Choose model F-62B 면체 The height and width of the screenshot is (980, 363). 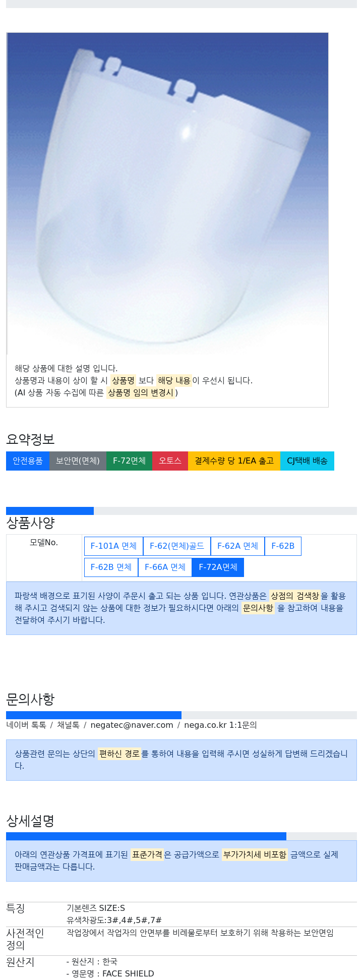(111, 567)
